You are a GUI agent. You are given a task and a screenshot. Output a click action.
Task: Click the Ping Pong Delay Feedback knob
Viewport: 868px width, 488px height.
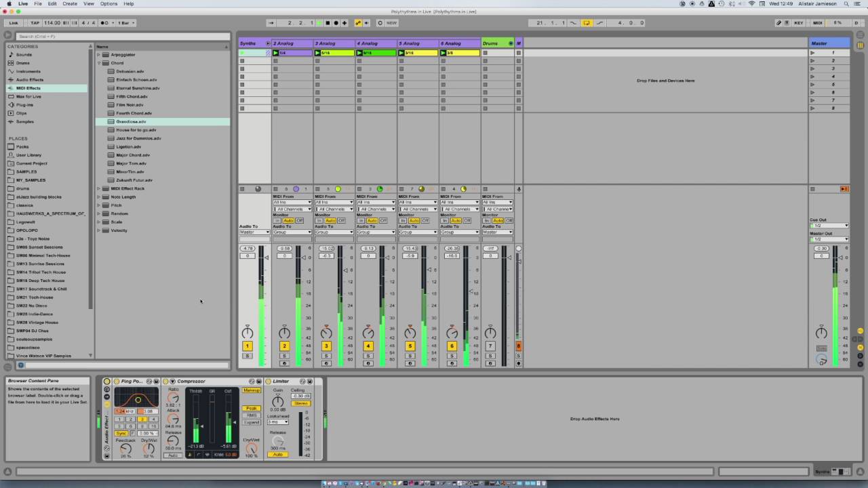(x=125, y=448)
